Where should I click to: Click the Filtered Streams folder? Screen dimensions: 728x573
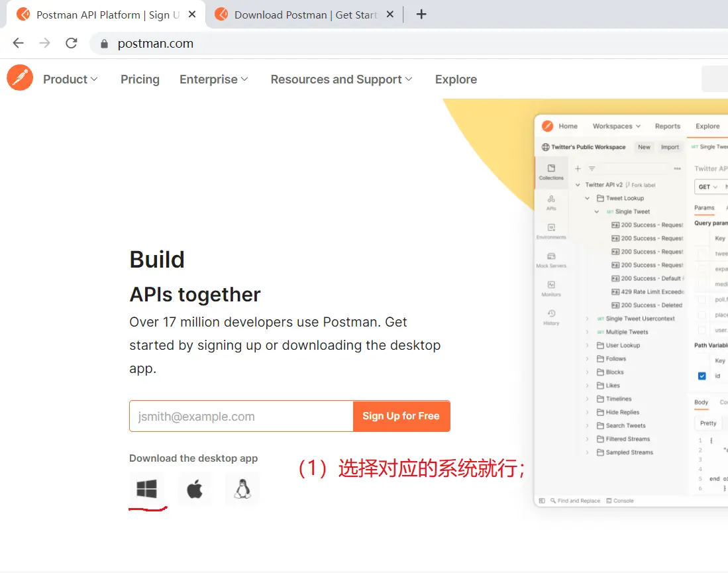[x=623, y=439]
